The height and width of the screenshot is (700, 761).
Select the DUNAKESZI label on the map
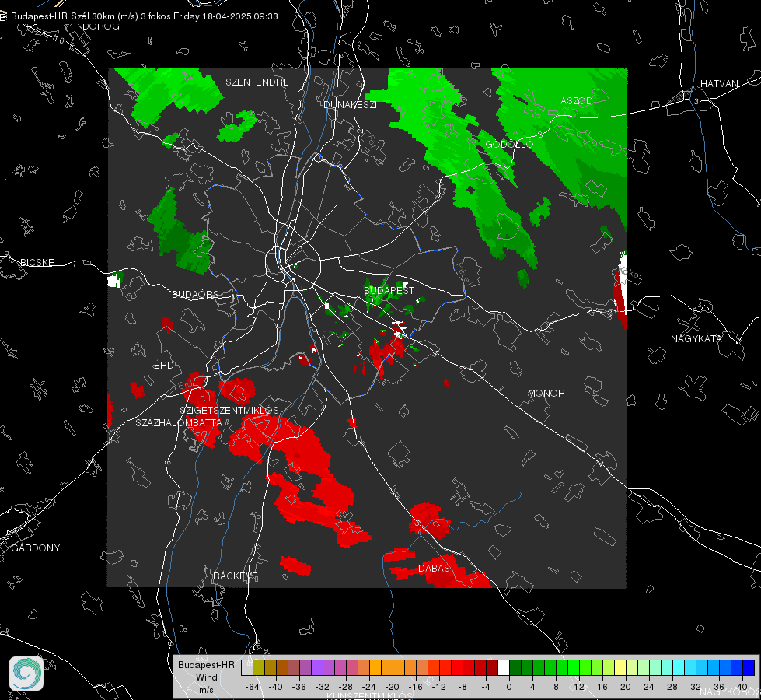[350, 104]
